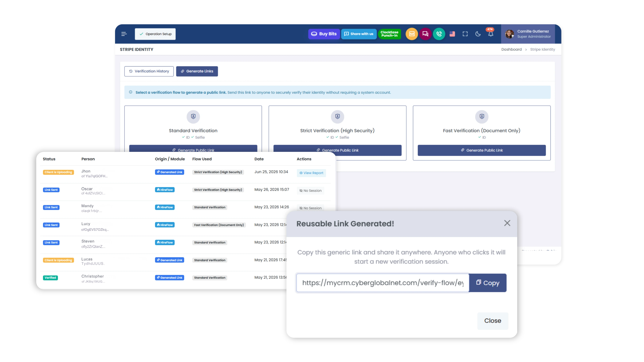This screenshot has width=644, height=362.
Task: Open Camille Gutierrez user profile menu
Action: (528, 34)
